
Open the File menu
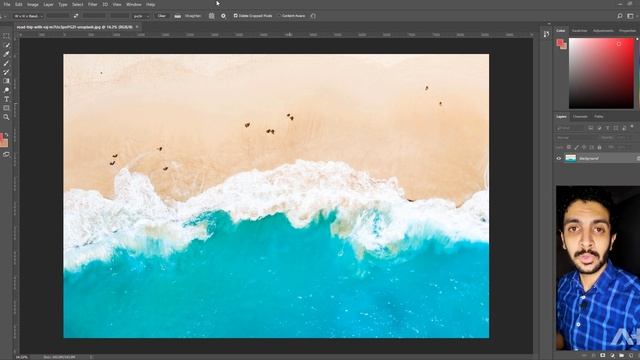7,4
